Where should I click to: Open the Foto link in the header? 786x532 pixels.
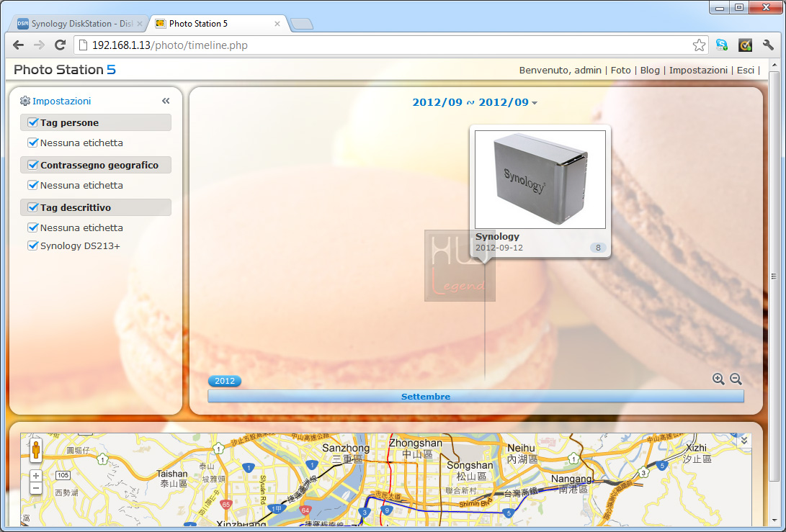[x=620, y=70]
